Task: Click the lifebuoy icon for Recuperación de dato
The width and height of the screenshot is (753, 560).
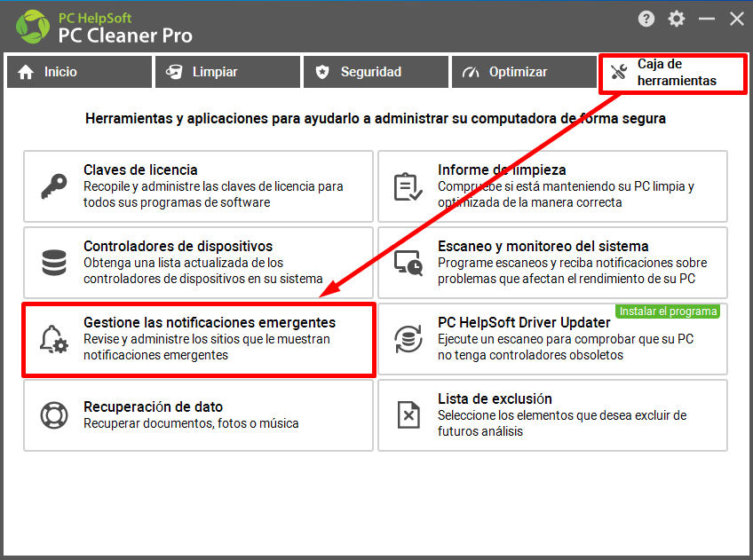Action: (x=54, y=415)
